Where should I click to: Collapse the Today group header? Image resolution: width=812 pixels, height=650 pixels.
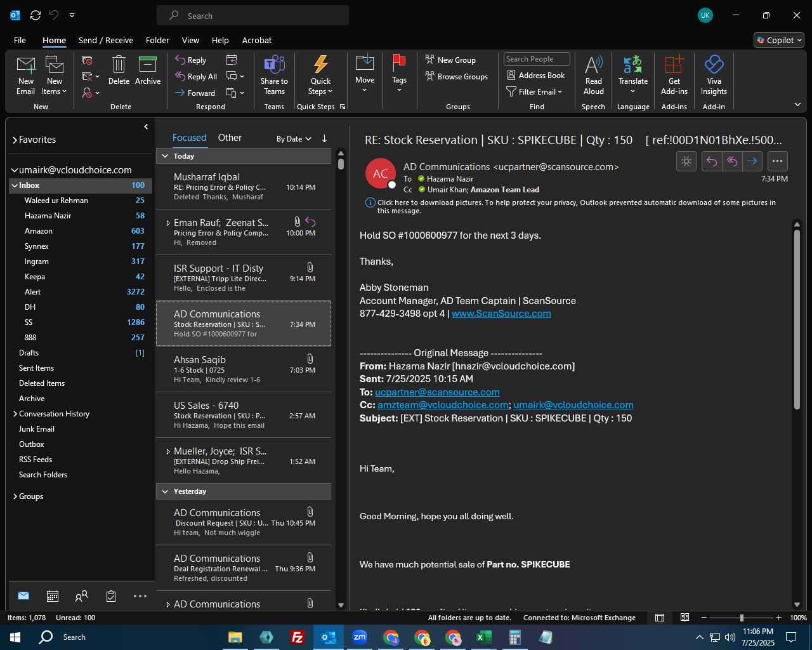tap(165, 156)
